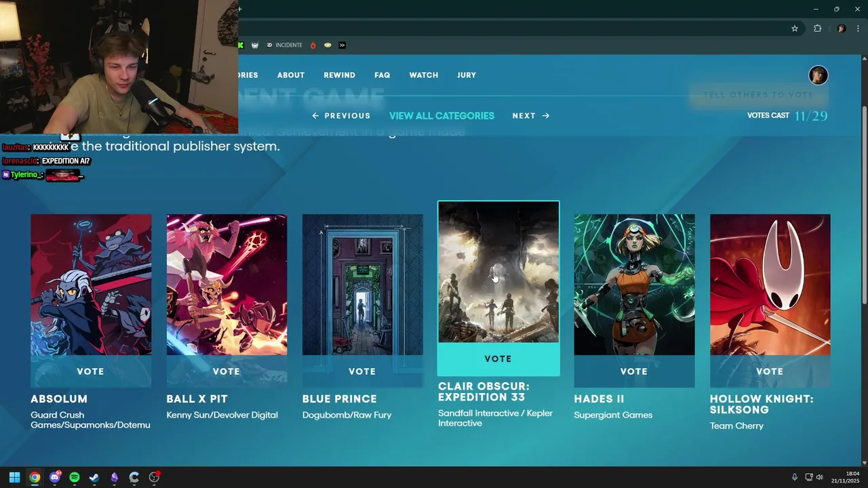
Task: Go to REWIND in site navigation
Action: click(340, 75)
